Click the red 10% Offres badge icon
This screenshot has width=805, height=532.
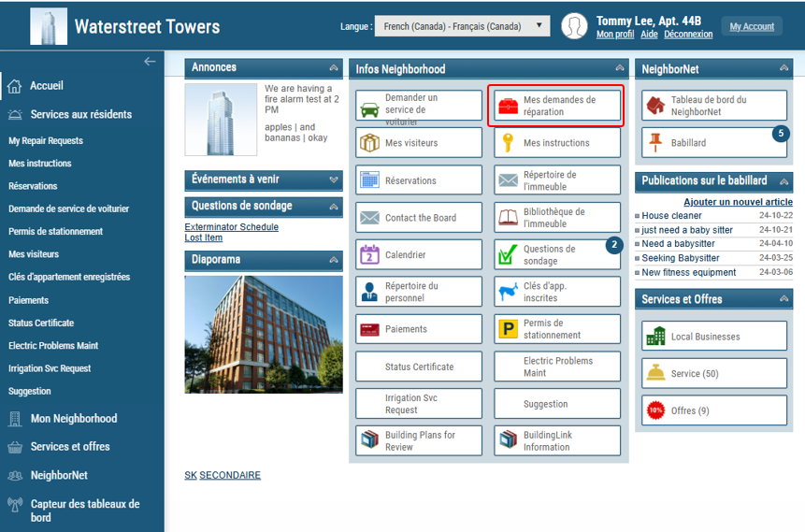point(655,410)
